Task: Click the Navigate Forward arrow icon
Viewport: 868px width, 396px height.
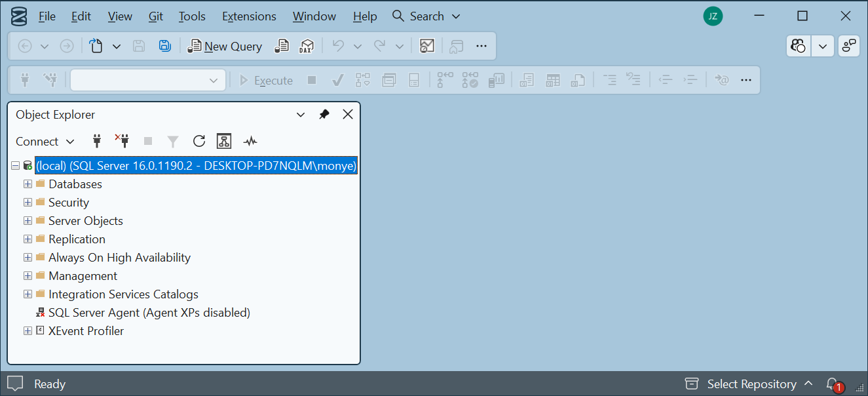Action: click(67, 46)
